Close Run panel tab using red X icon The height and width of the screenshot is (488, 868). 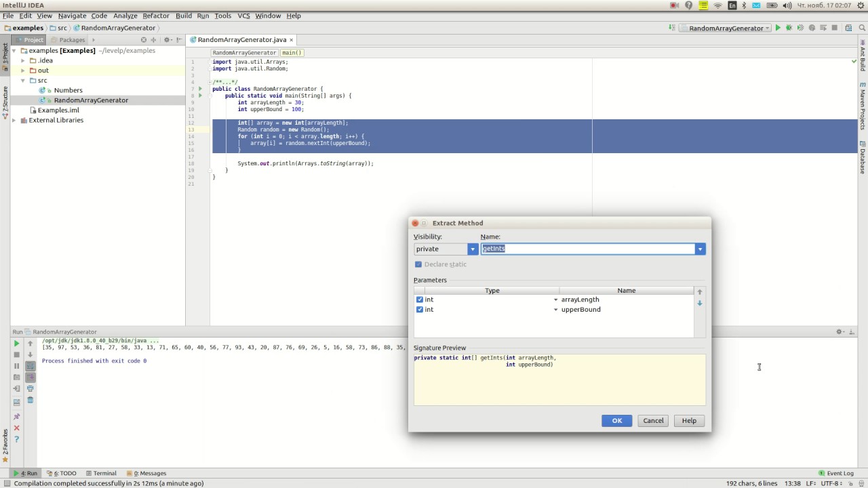tap(17, 428)
